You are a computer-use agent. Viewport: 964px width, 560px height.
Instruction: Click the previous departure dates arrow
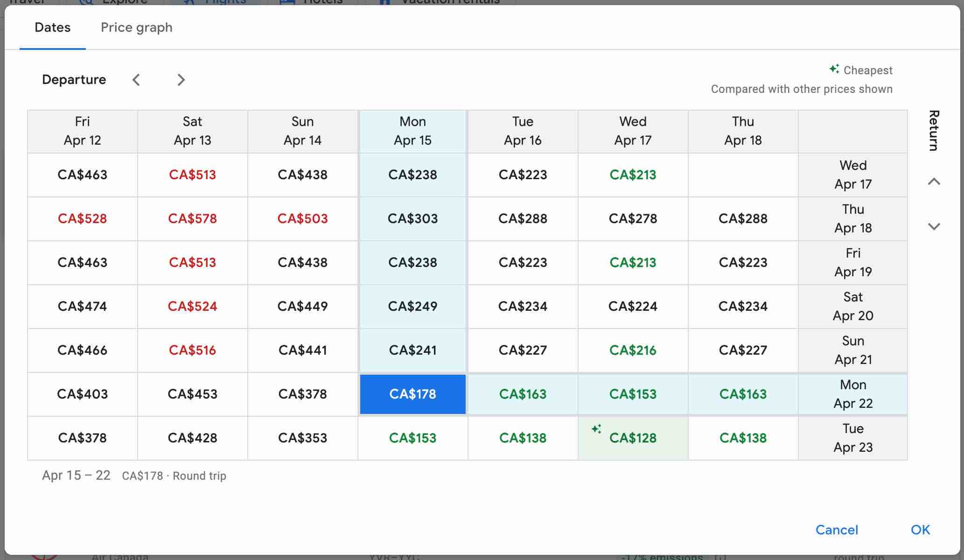click(136, 80)
